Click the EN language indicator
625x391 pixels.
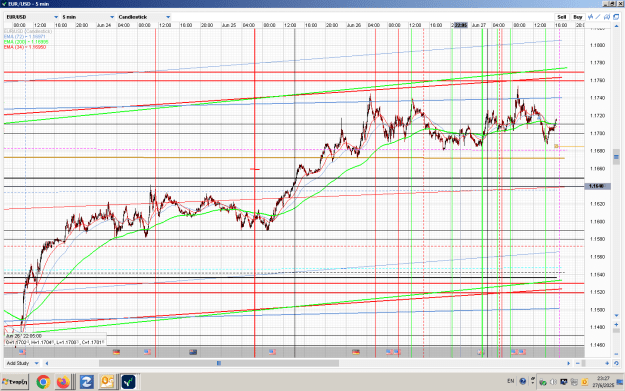coord(511,381)
